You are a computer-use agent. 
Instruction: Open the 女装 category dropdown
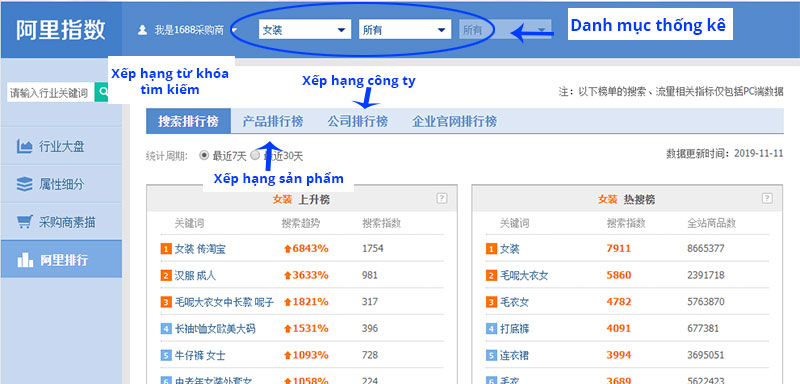(305, 30)
